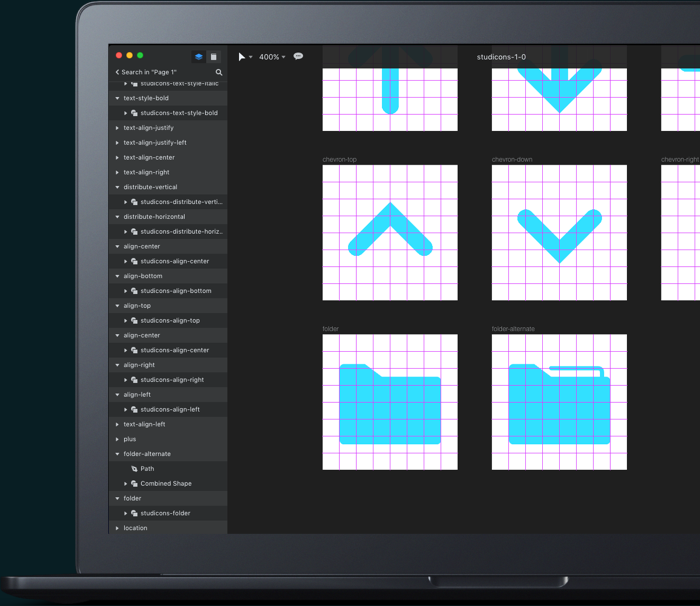Select the Combined Shape group icon
Viewport: 700px width, 606px height.
tap(134, 483)
